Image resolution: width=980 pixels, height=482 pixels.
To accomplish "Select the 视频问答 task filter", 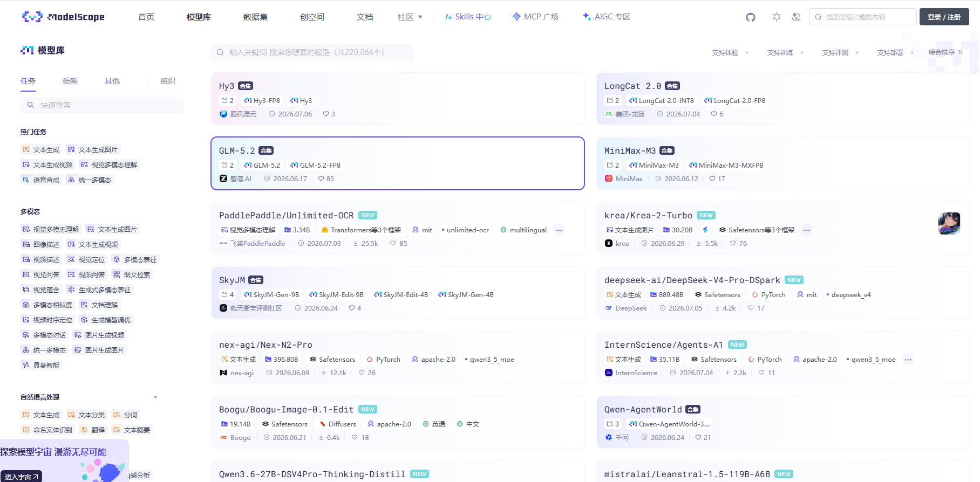I will [86, 275].
